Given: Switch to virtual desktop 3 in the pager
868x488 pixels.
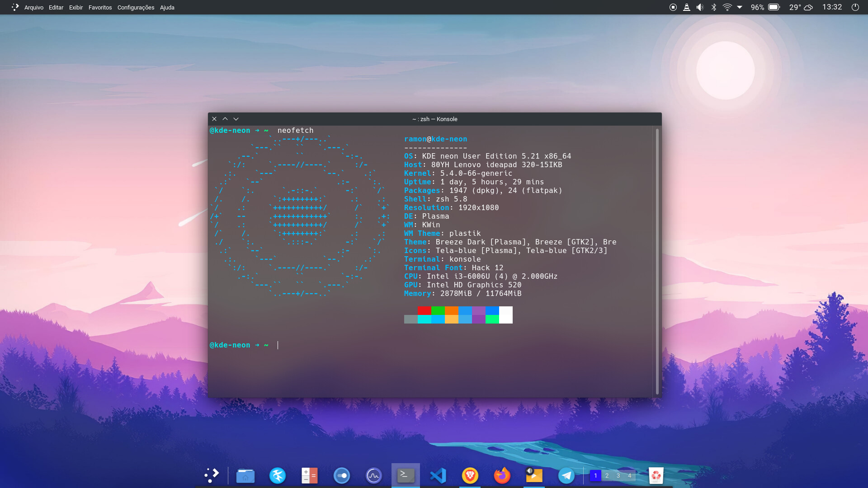Looking at the screenshot, I should (x=618, y=475).
